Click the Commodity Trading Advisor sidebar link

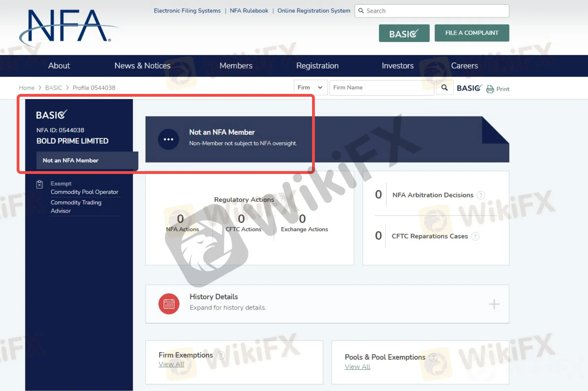click(x=76, y=207)
